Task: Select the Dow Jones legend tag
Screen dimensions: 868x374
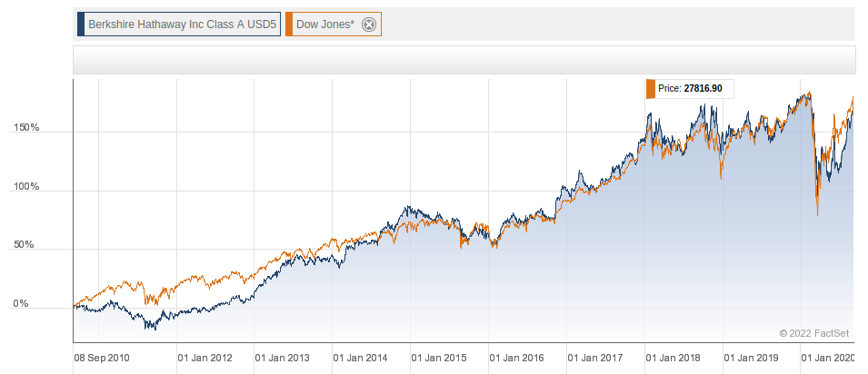Action: pyautogui.click(x=334, y=25)
